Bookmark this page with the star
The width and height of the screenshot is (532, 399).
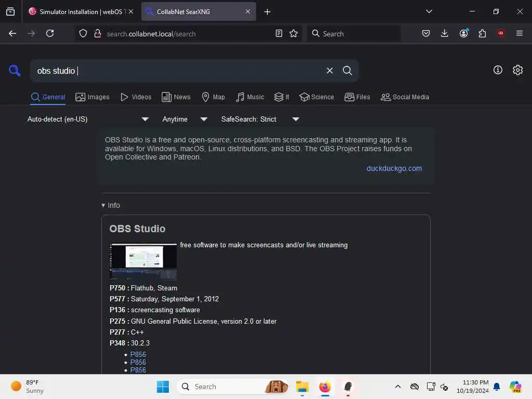coord(294,33)
